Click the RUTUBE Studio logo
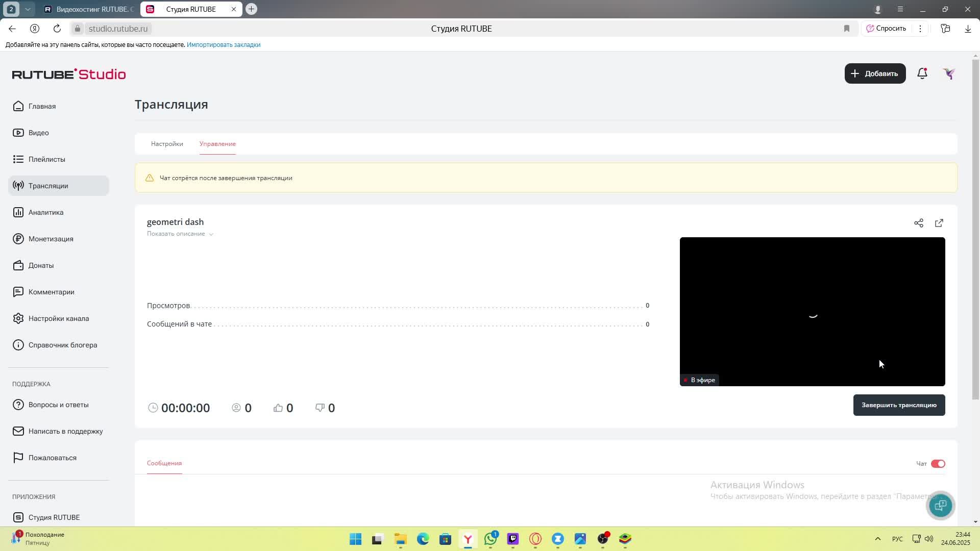Image resolution: width=980 pixels, height=551 pixels. point(69,74)
